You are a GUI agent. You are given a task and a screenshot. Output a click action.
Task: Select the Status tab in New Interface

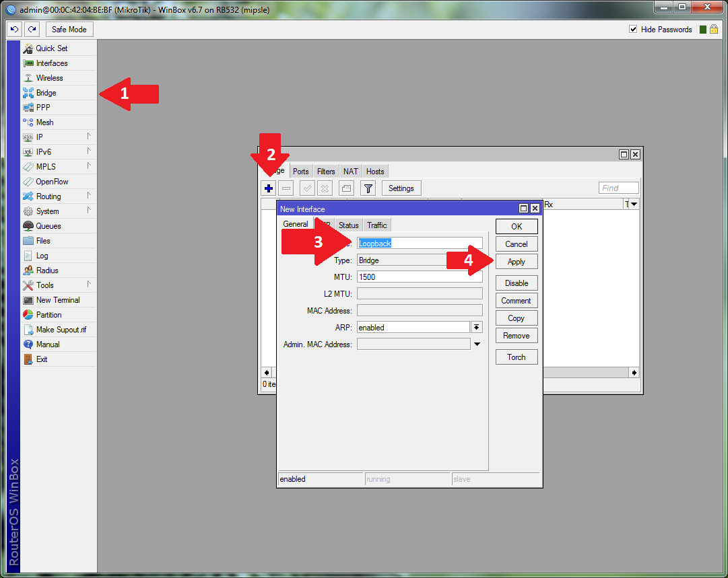(x=349, y=225)
